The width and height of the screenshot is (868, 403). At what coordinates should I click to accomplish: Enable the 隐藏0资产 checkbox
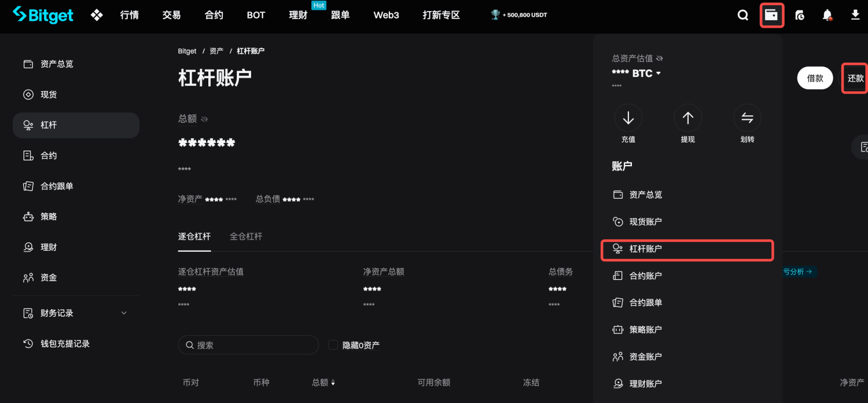(333, 345)
